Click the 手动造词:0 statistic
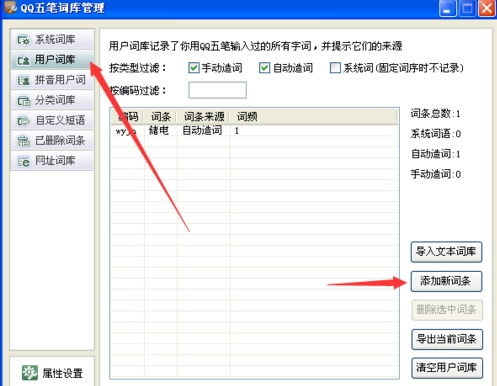497x386 pixels. [436, 174]
